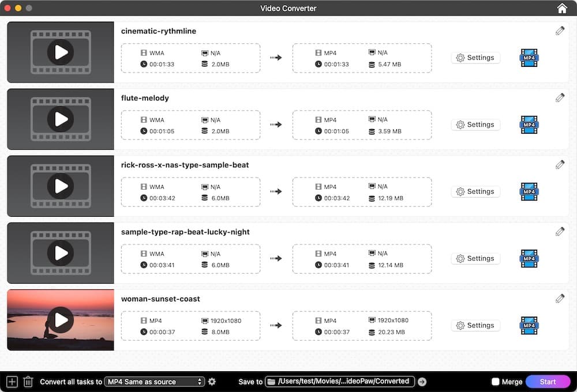Click the add file plus icon

point(12,382)
